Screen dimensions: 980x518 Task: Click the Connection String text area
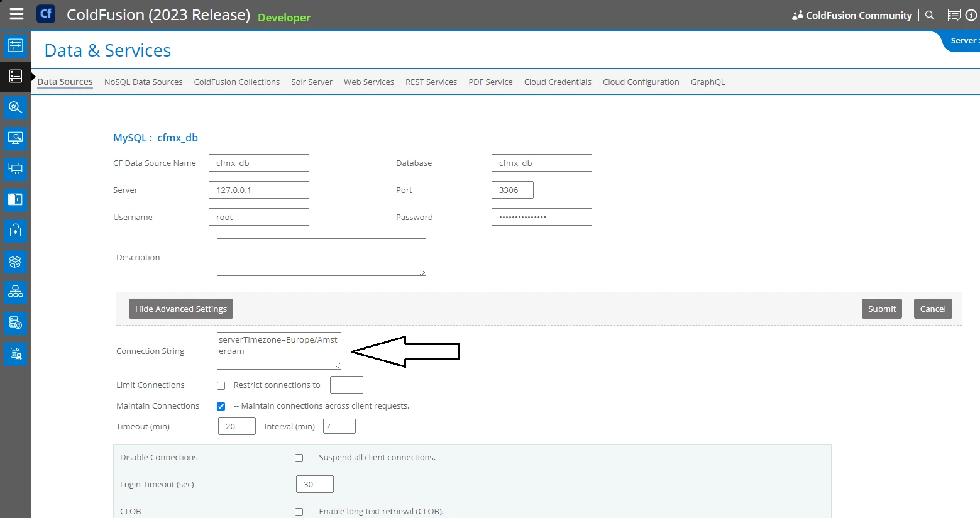tap(279, 351)
